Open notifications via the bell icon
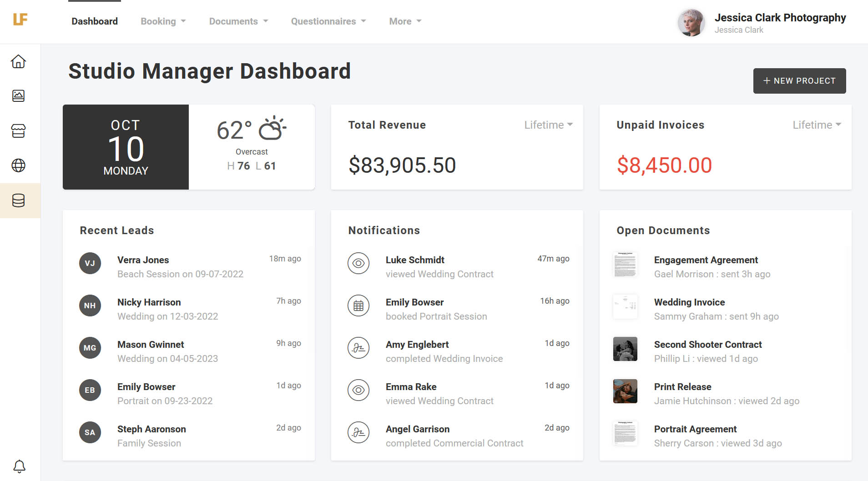868x481 pixels. pyautogui.click(x=20, y=466)
